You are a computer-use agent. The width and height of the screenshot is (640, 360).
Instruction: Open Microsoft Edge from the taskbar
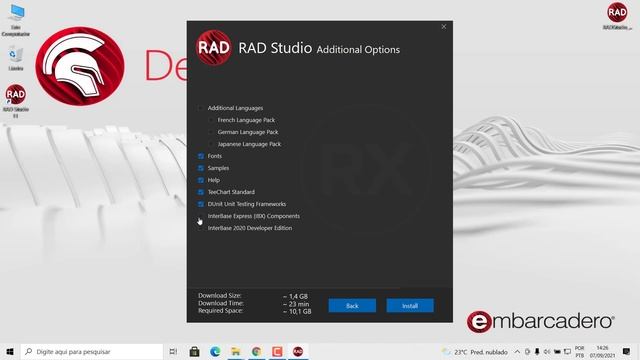click(215, 351)
